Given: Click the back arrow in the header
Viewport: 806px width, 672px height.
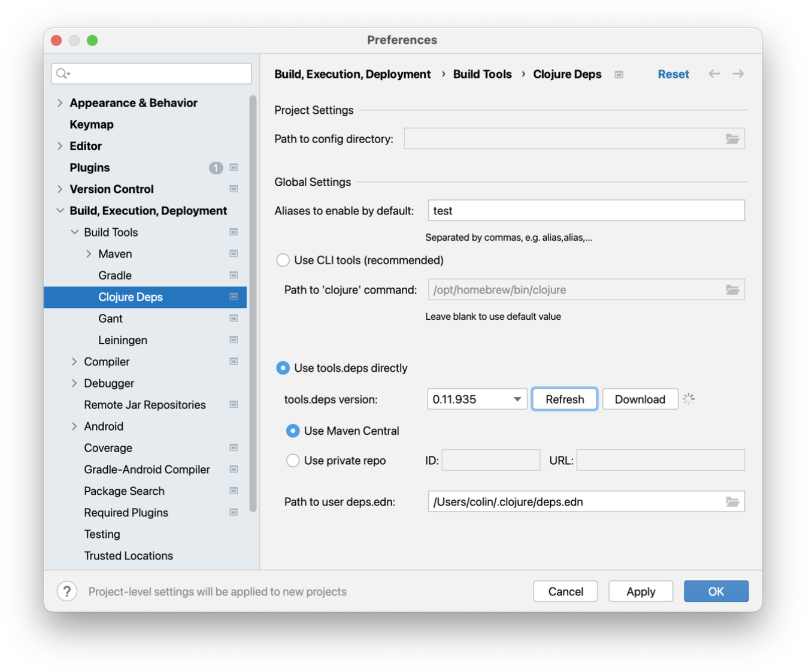Looking at the screenshot, I should (x=714, y=74).
